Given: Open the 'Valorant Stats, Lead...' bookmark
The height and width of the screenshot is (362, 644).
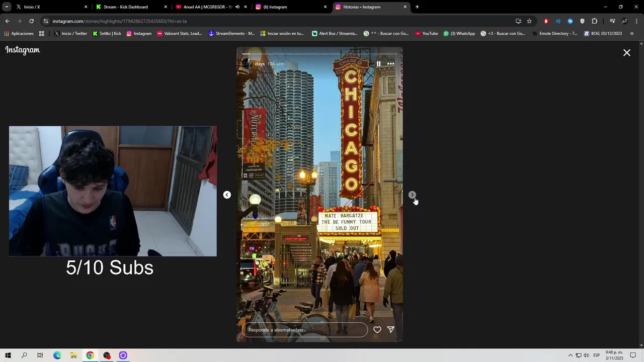Looking at the screenshot, I should click(x=180, y=34).
